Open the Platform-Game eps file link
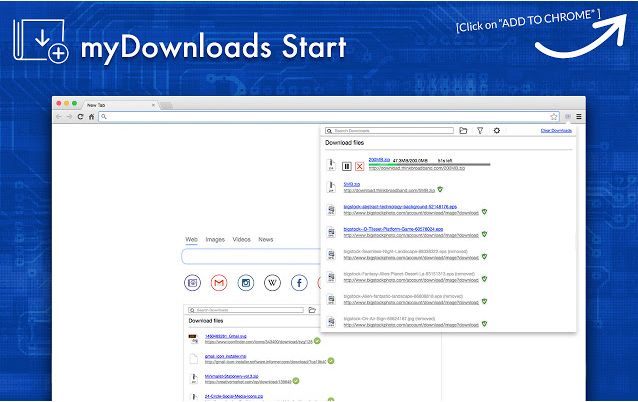Viewport: 638px width, 402px height. click(393, 229)
